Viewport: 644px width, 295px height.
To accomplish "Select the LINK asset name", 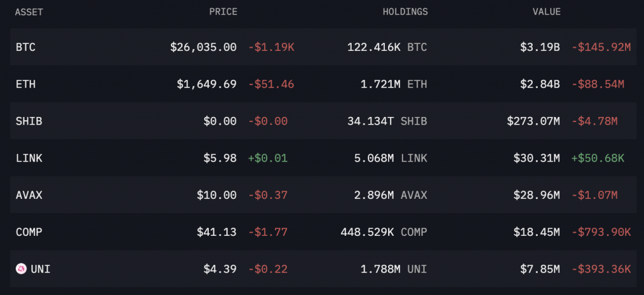I will click(x=29, y=158).
